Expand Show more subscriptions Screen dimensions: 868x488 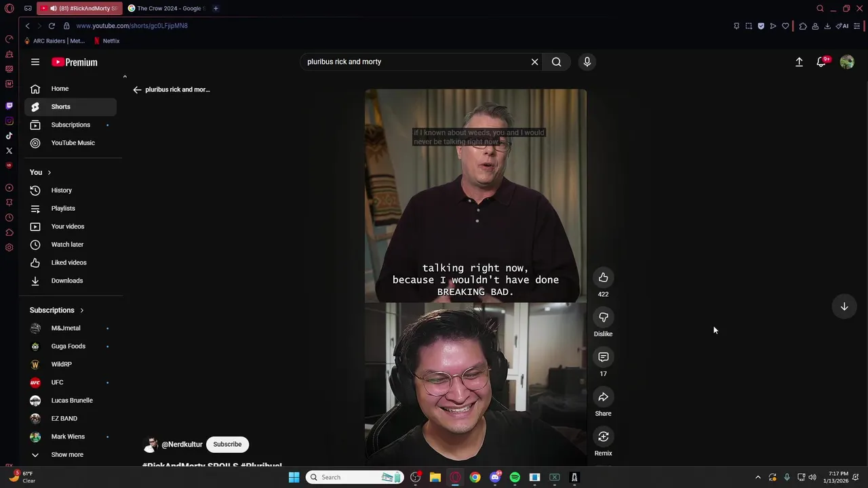pyautogui.click(x=71, y=455)
